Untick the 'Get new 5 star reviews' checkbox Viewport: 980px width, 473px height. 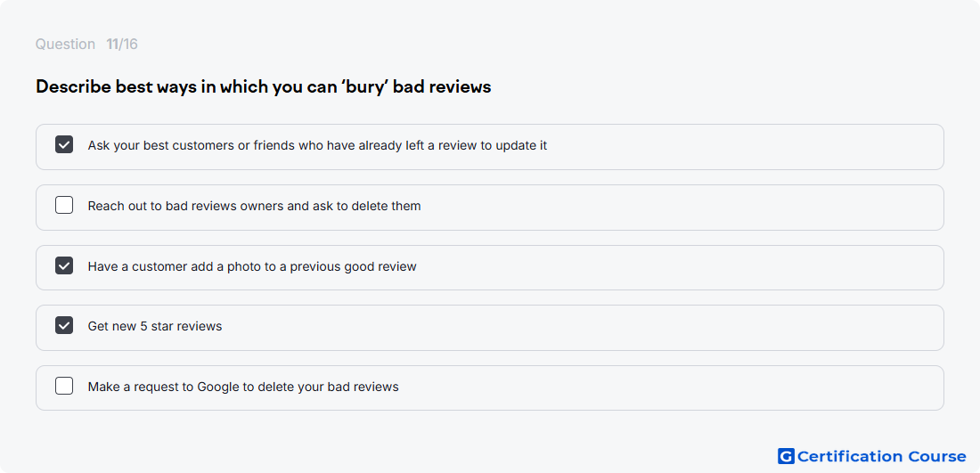coord(64,326)
